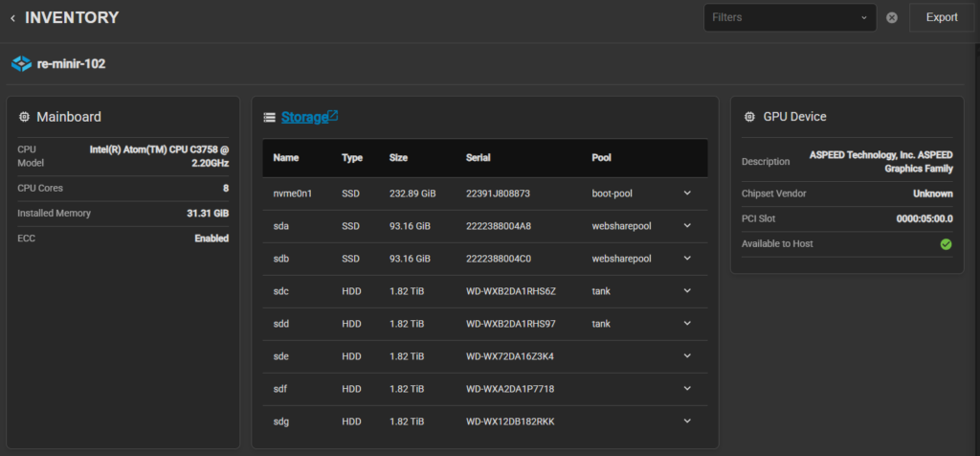Select serial 22391J808873
The image size is (980, 456).
point(498,194)
